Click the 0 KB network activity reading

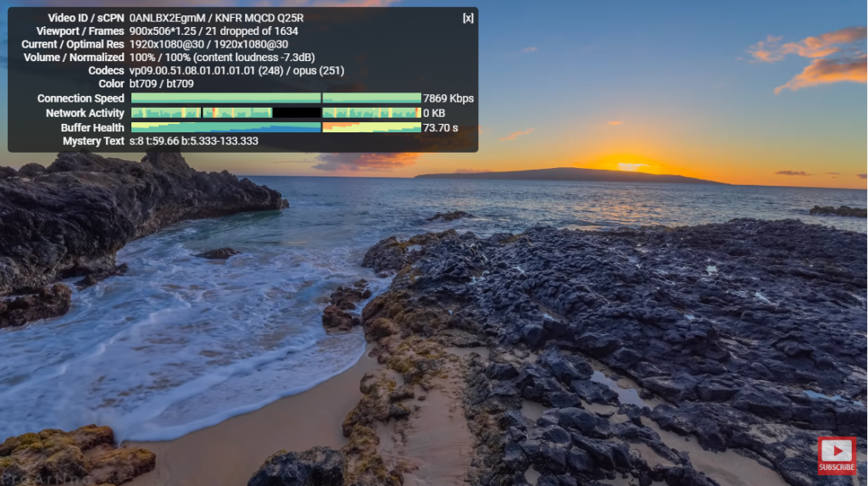434,113
